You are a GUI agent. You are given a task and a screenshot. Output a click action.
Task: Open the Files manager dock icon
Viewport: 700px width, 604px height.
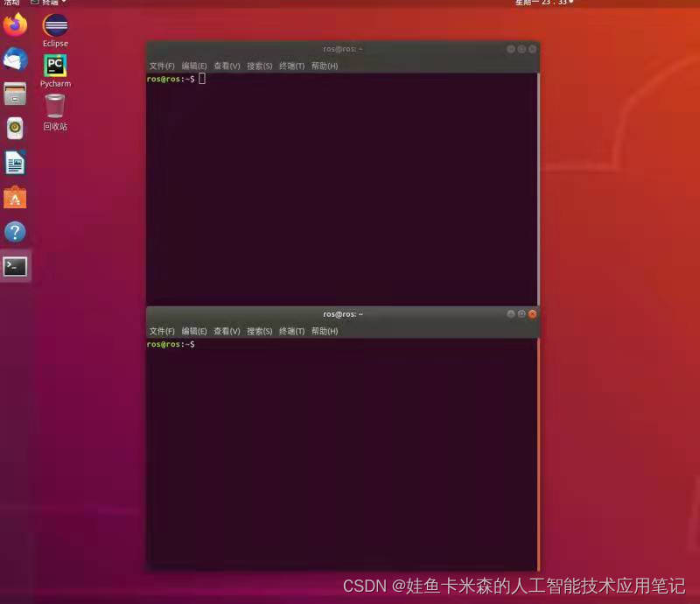point(15,94)
